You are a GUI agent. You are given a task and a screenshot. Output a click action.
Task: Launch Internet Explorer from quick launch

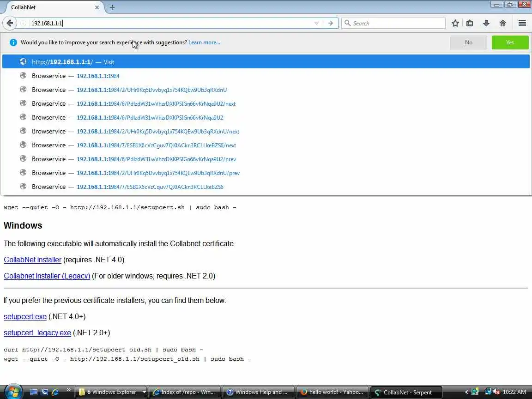point(55,392)
